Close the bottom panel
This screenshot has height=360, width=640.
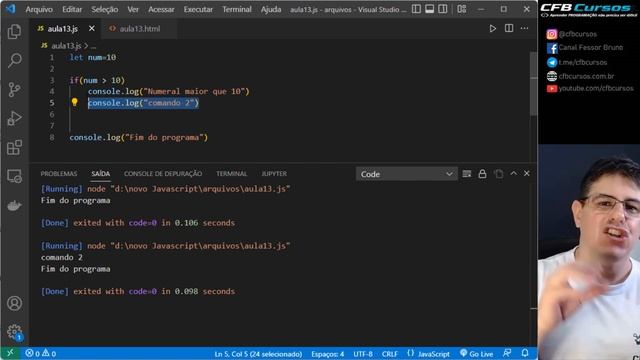pos(527,173)
